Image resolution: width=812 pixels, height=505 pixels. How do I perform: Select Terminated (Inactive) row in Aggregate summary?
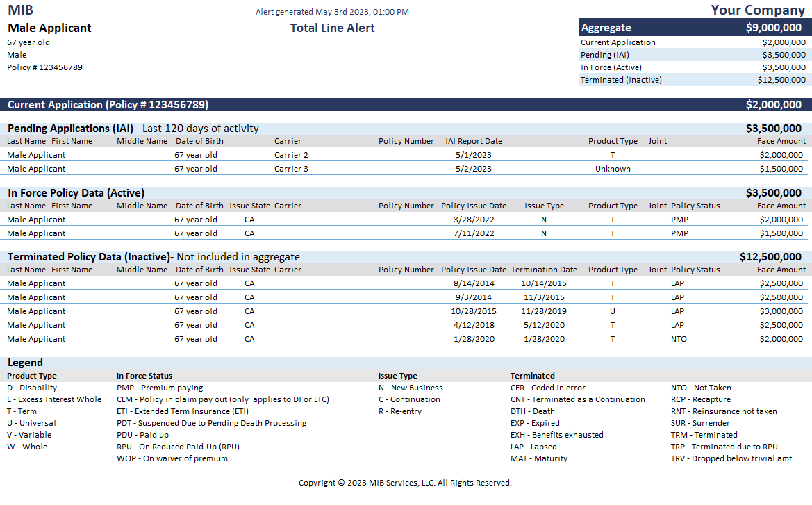[x=692, y=80]
